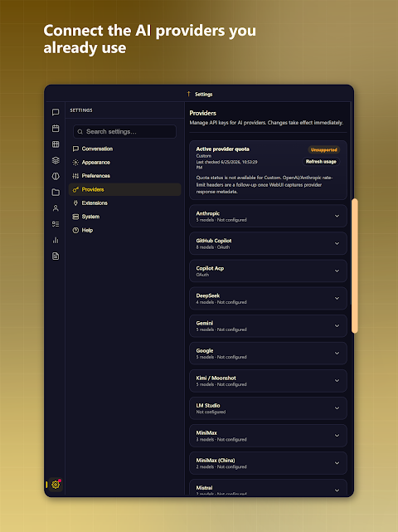Open the System settings section
Image resolution: width=398 pixels, height=532 pixels.
point(124,217)
